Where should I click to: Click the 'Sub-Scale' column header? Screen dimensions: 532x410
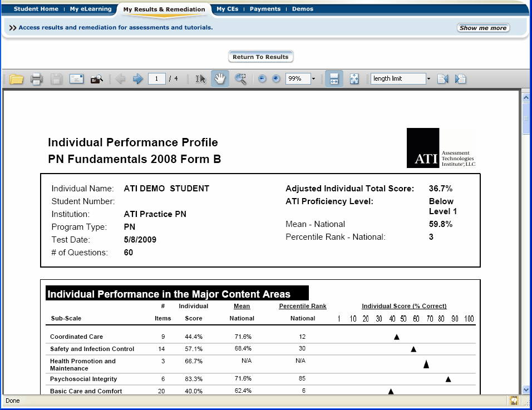pyautogui.click(x=66, y=318)
